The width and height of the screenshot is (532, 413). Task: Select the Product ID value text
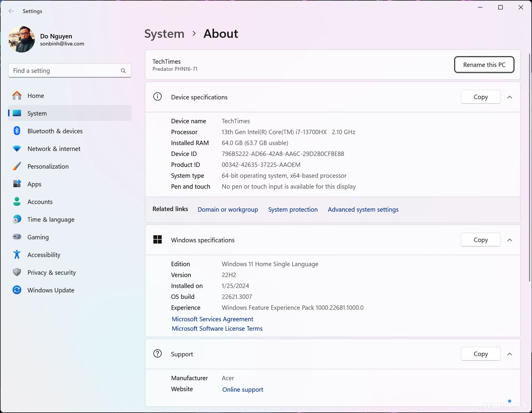tap(261, 165)
